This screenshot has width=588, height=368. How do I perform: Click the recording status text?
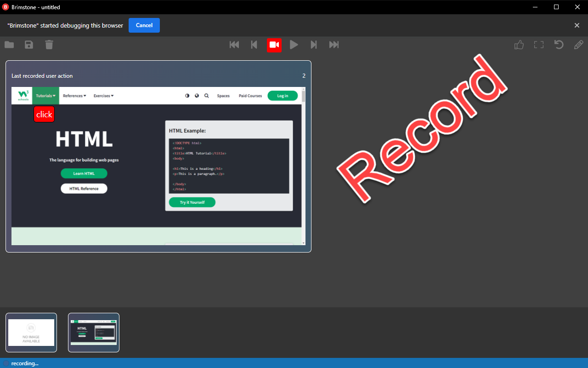click(25, 363)
